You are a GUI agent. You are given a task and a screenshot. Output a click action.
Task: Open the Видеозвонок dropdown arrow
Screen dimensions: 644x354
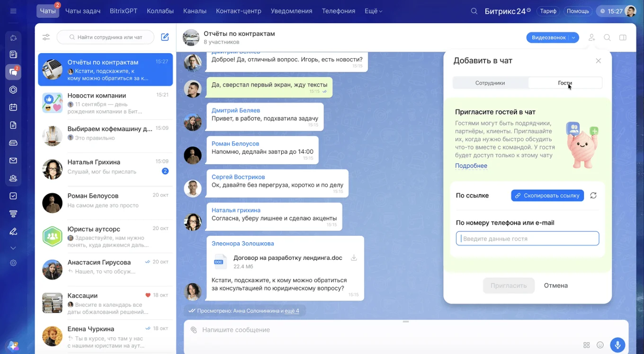coord(573,37)
